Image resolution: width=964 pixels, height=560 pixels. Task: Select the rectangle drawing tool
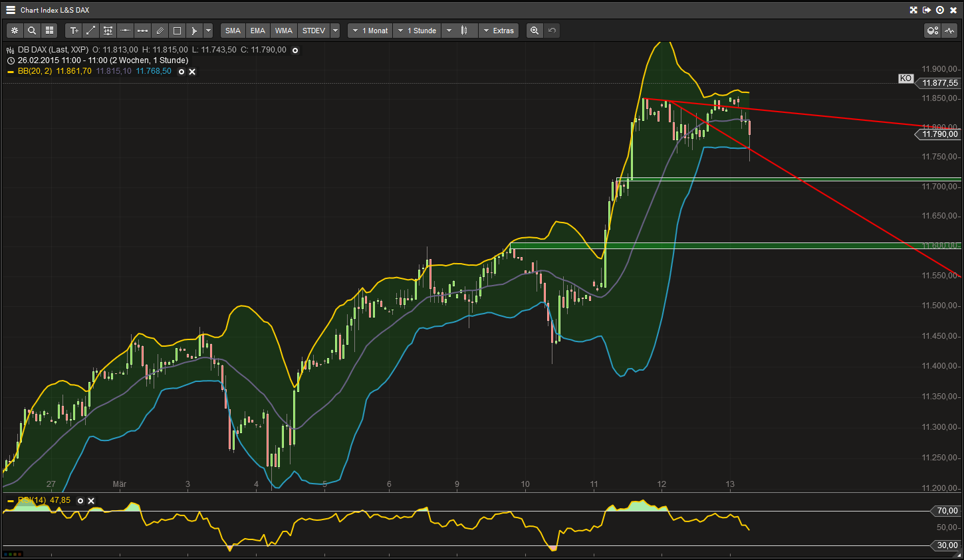177,30
